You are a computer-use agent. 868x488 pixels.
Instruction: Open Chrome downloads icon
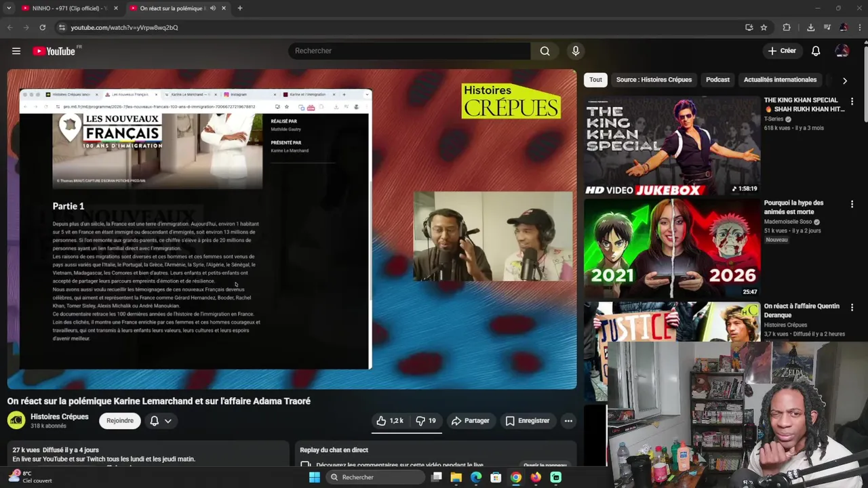[810, 27]
